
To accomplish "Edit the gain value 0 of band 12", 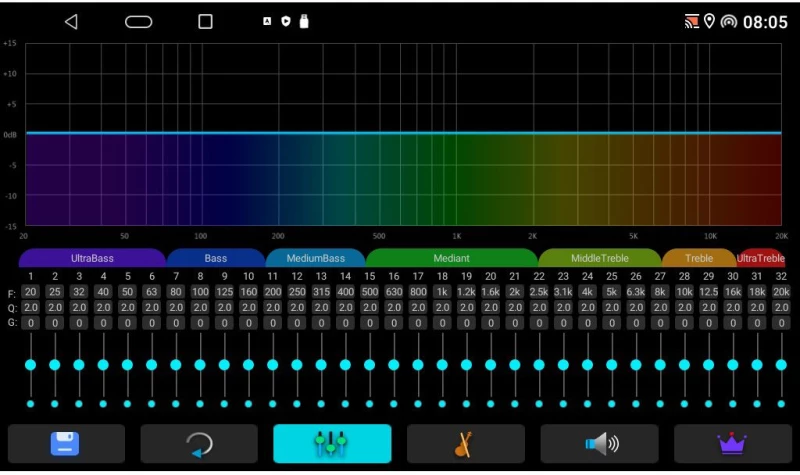I will click(x=297, y=323).
